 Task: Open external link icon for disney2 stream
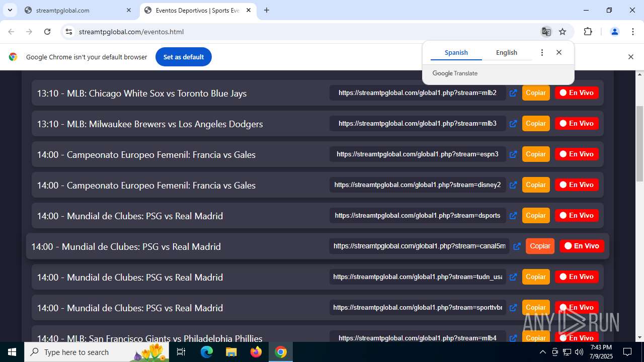pyautogui.click(x=513, y=185)
